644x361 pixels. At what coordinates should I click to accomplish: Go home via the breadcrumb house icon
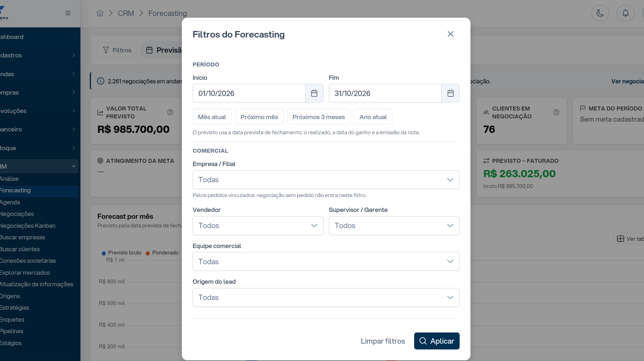pos(100,13)
